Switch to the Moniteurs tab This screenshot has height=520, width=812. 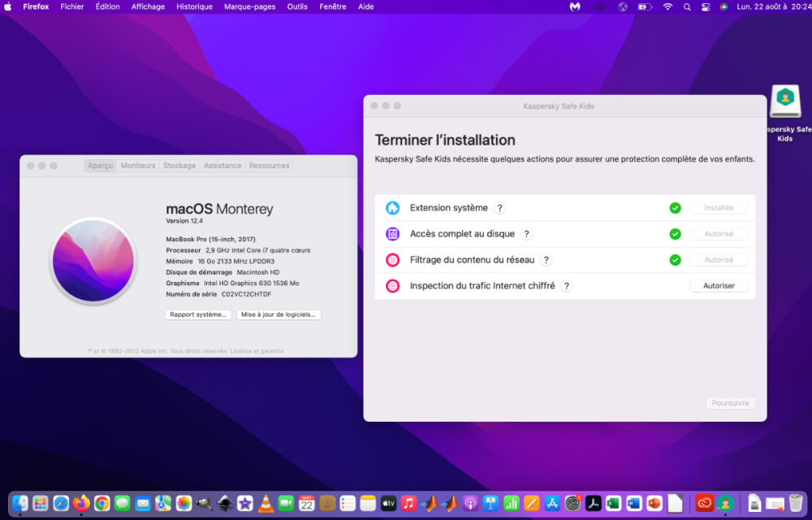[138, 166]
